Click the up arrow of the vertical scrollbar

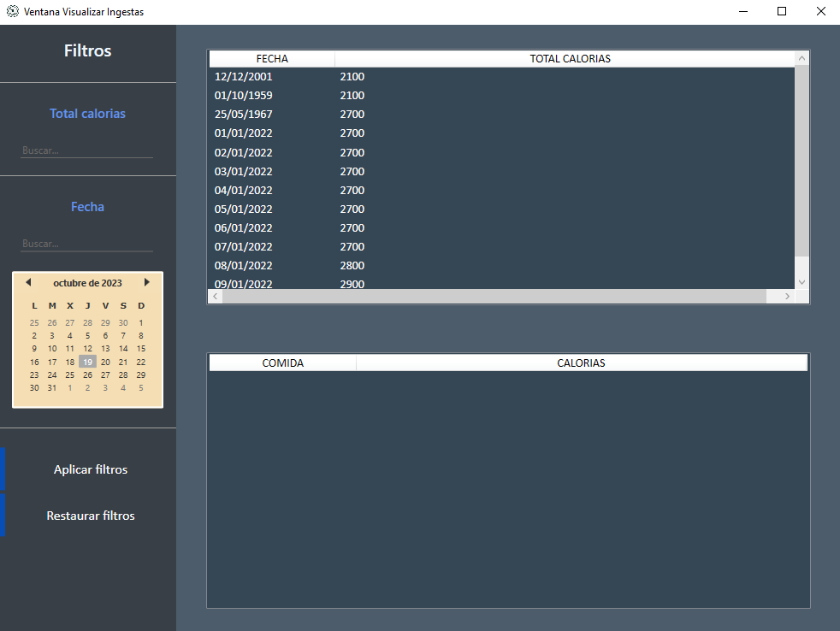click(x=802, y=57)
